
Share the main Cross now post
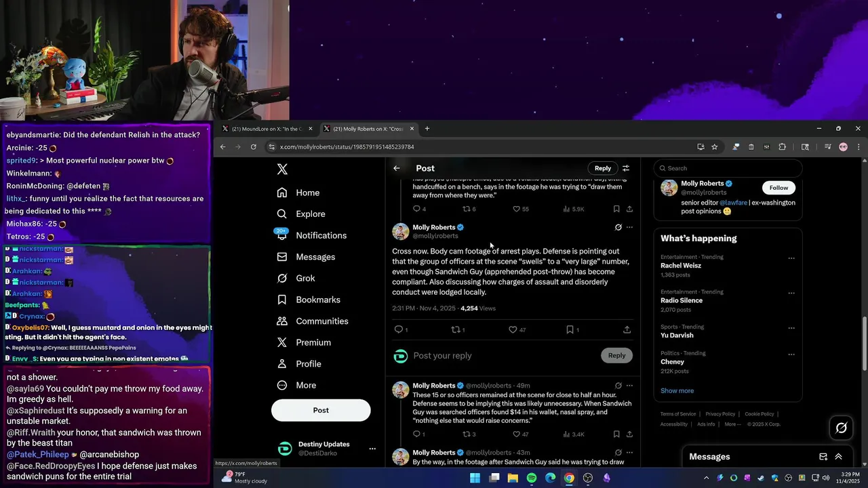627,329
